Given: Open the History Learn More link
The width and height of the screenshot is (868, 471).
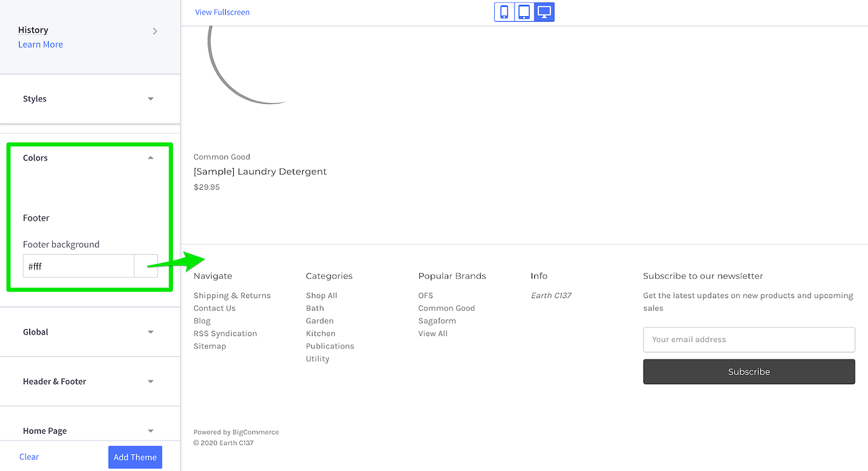Looking at the screenshot, I should pyautogui.click(x=40, y=45).
